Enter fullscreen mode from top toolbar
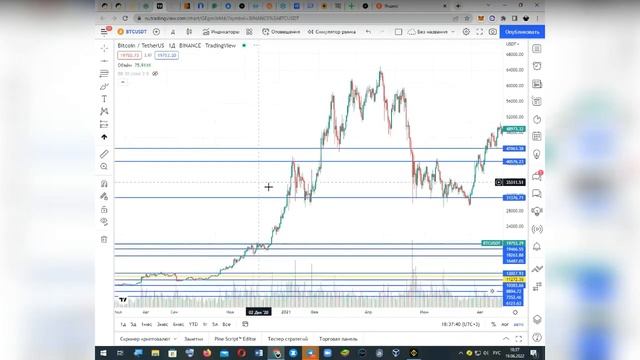Screen dimensions: 640x360 tap(480, 32)
